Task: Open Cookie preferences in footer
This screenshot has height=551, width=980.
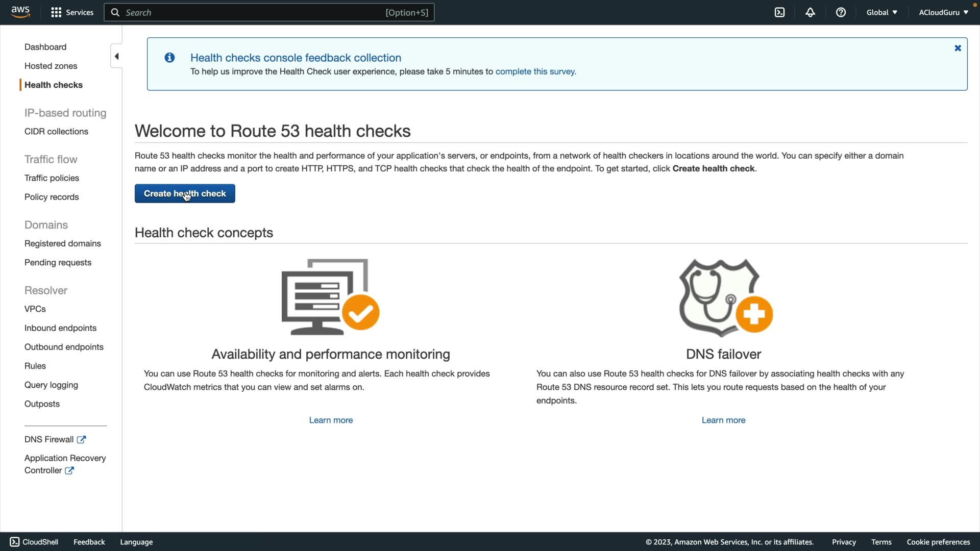Action: [x=938, y=542]
